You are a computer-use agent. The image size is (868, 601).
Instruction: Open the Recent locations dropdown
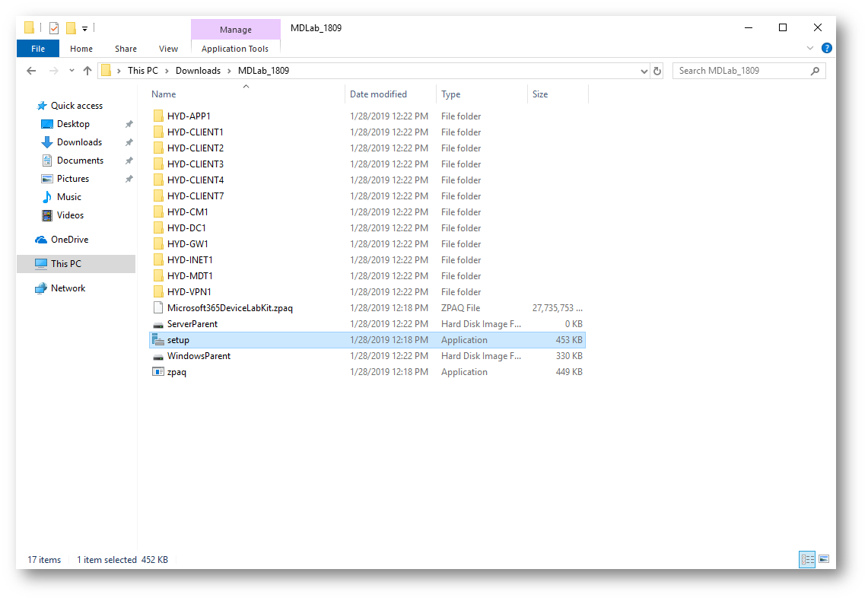coord(72,71)
